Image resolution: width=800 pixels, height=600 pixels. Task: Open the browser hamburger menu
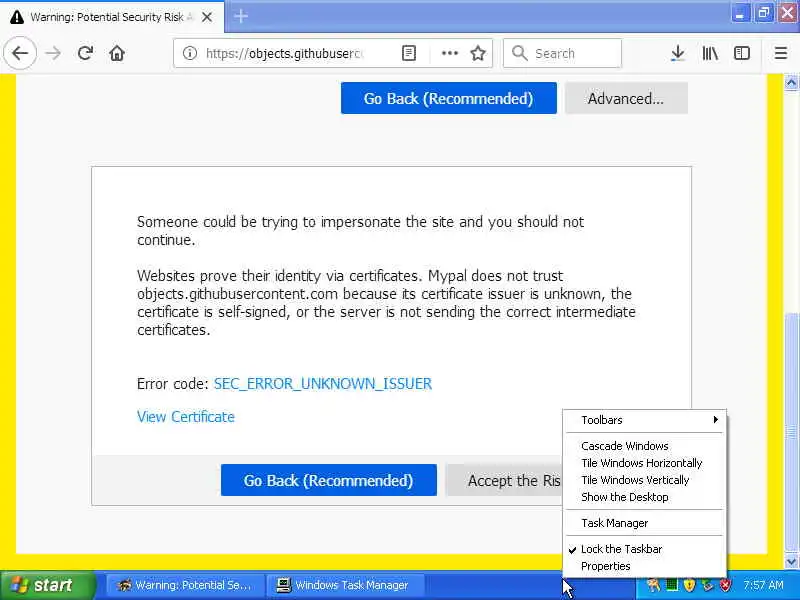pos(781,53)
